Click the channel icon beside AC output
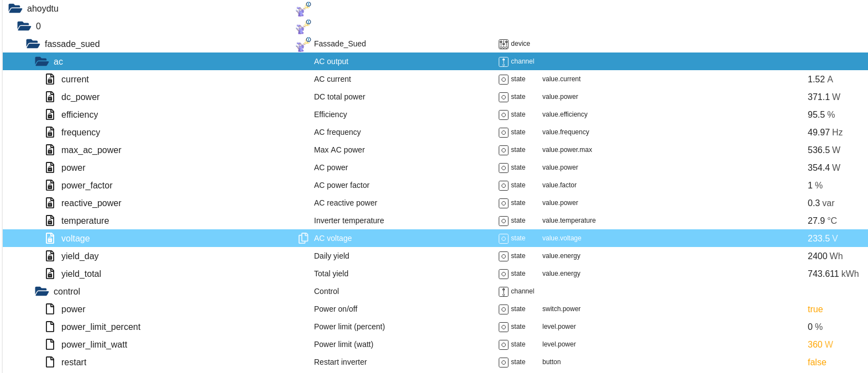Screen dimensions: 868x373 pos(503,62)
